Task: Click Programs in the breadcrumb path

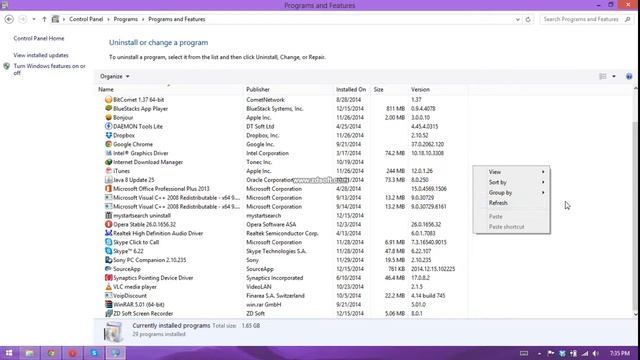Action: coord(125,19)
